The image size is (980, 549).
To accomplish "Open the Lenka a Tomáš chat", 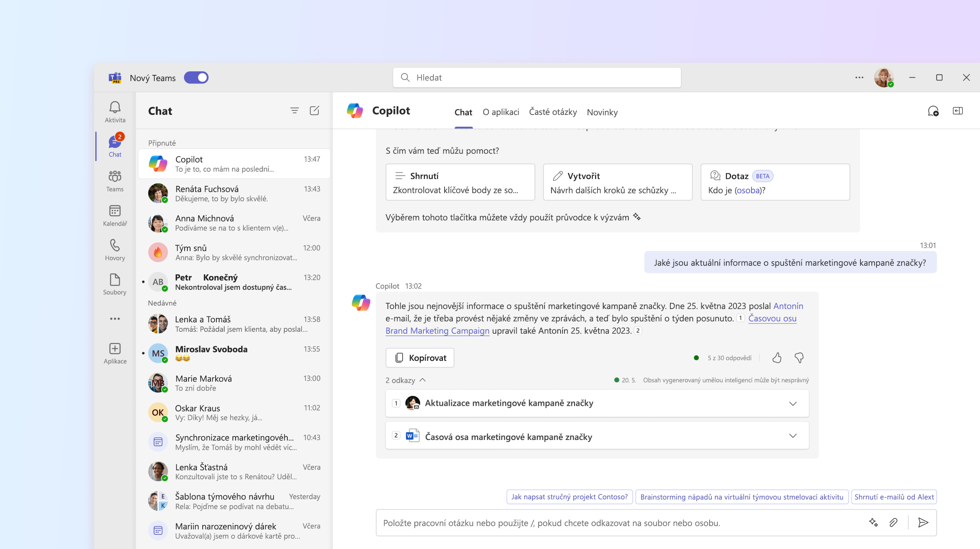I will [234, 324].
